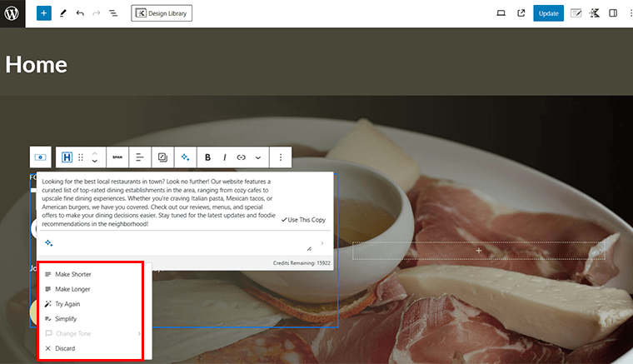The height and width of the screenshot is (364, 633).
Task: Click the Update button
Action: tap(548, 13)
